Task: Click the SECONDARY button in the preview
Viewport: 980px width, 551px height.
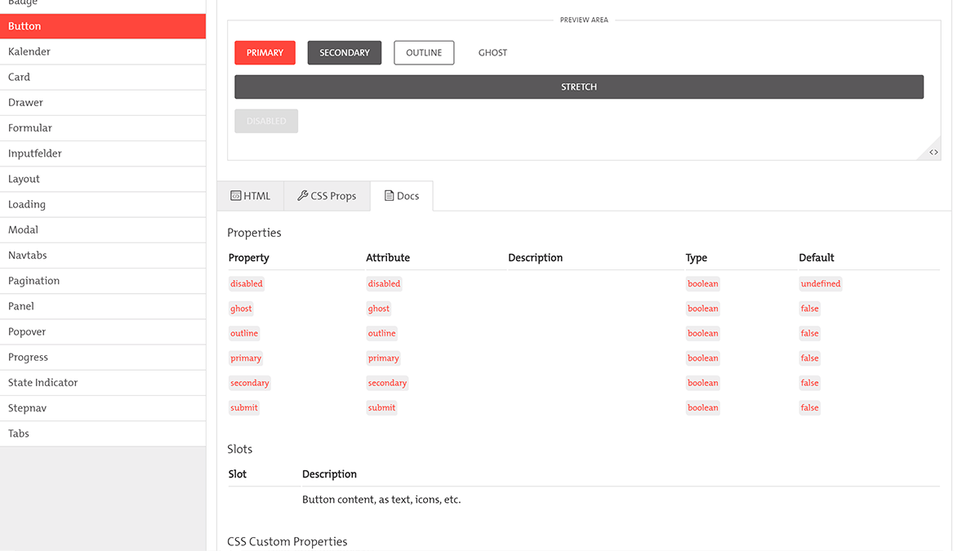Action: [x=344, y=52]
